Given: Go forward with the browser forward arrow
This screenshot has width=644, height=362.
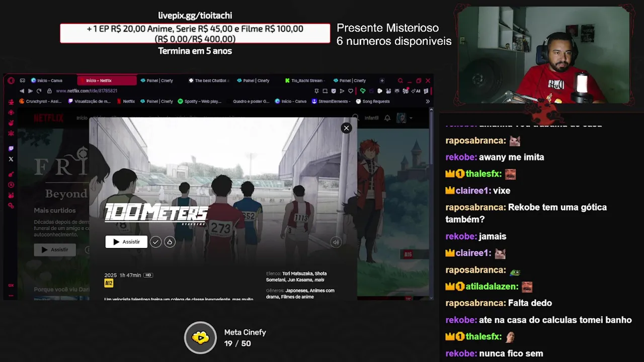Looking at the screenshot, I should (30, 91).
